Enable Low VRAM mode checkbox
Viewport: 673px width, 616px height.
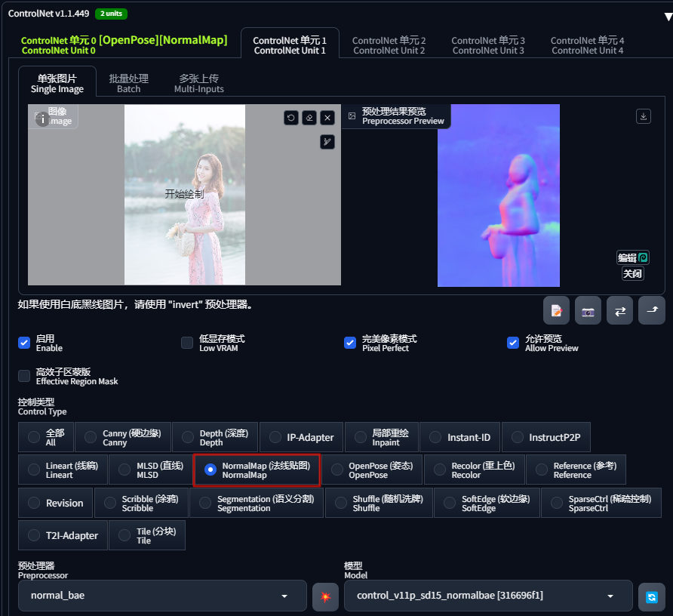point(187,343)
